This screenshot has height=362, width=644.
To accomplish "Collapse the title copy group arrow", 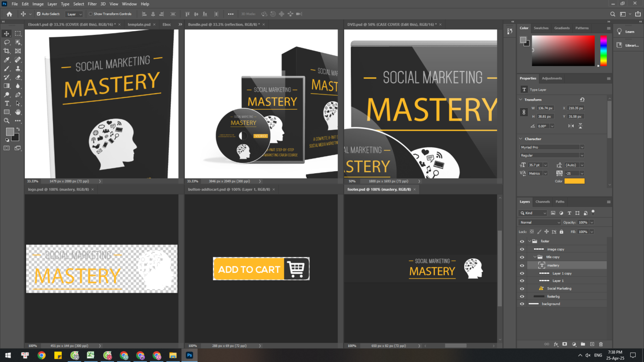I will click(x=535, y=257).
